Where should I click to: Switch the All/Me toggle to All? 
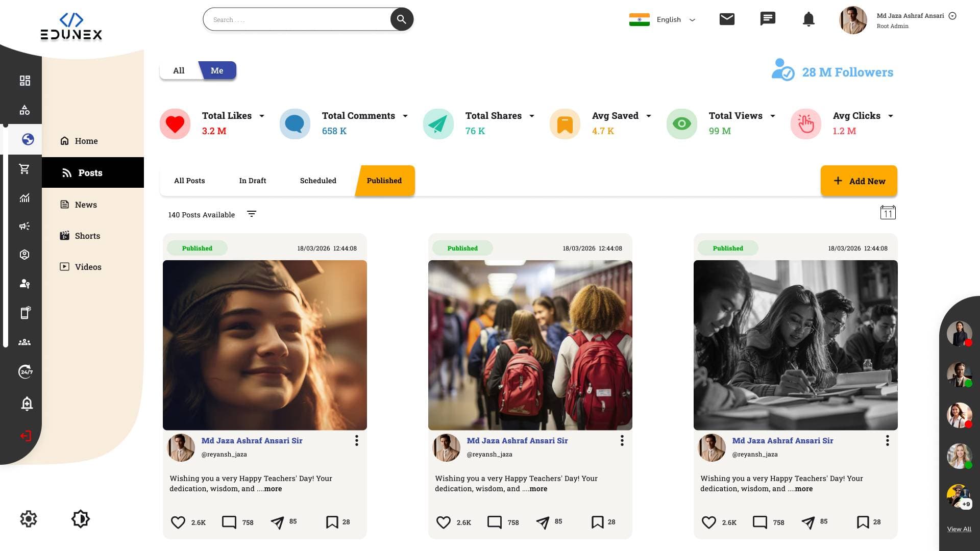pyautogui.click(x=179, y=70)
